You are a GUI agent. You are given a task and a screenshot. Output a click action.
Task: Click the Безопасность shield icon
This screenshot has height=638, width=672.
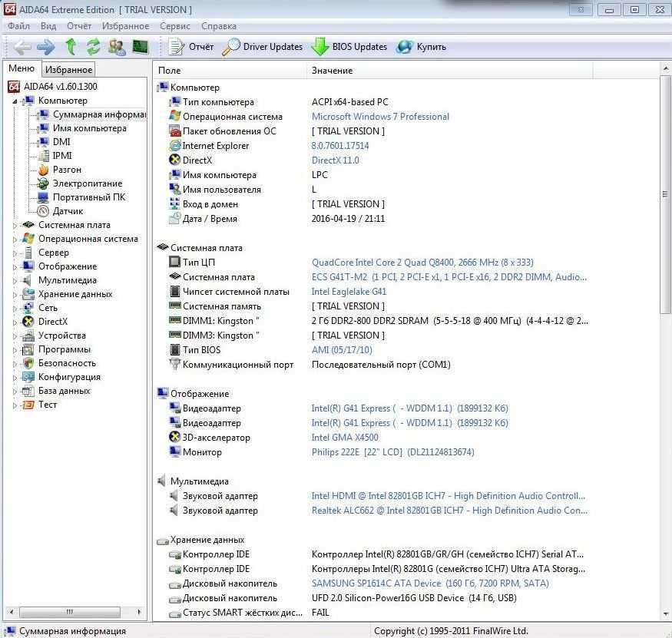pyautogui.click(x=28, y=363)
